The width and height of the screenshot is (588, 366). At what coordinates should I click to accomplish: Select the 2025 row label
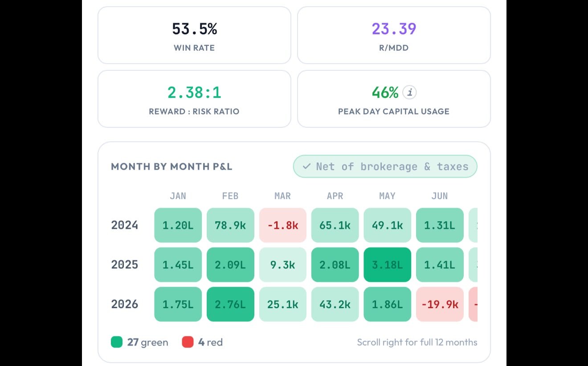[x=125, y=265]
